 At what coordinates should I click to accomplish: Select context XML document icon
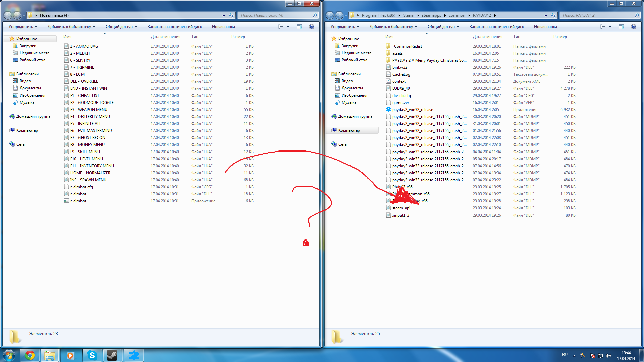(388, 81)
